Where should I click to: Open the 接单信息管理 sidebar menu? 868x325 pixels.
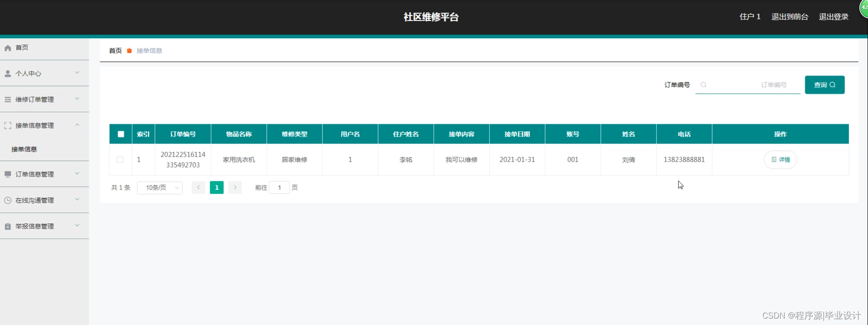(x=44, y=125)
